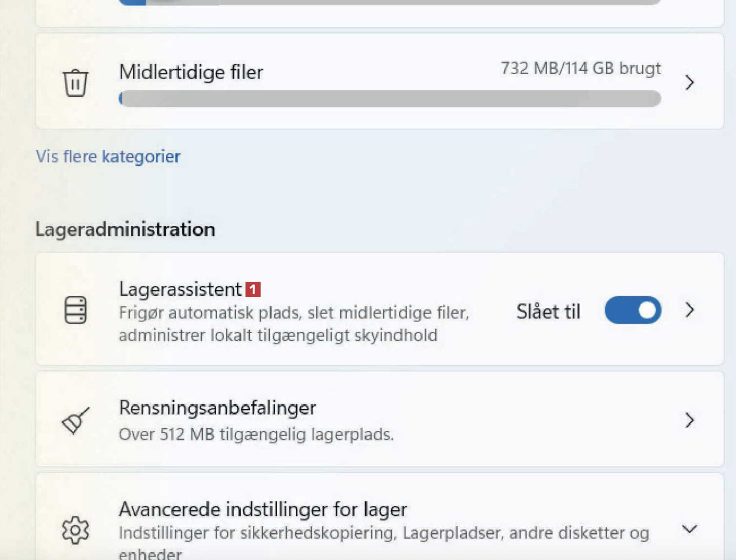Image resolution: width=736 pixels, height=560 pixels.
Task: Click 'Vis flere kategorier' link
Action: pyautogui.click(x=108, y=157)
